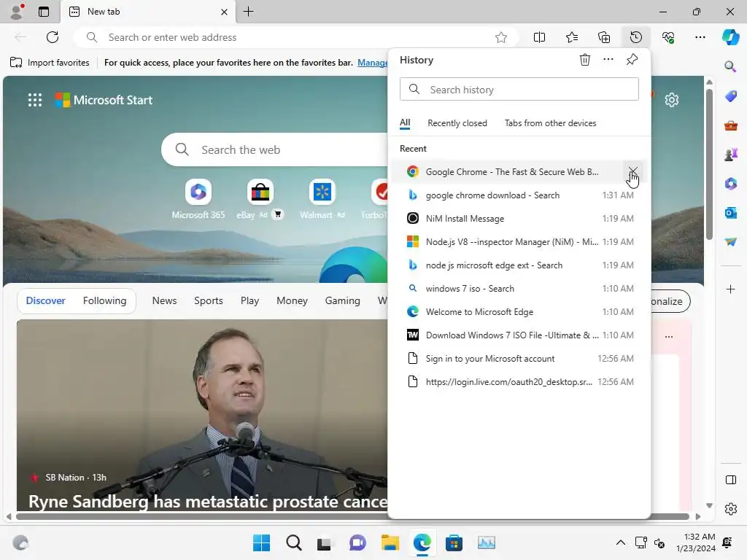Screen dimensions: 747x560
Task: Open Browser essentials heart icon
Action: point(668,37)
